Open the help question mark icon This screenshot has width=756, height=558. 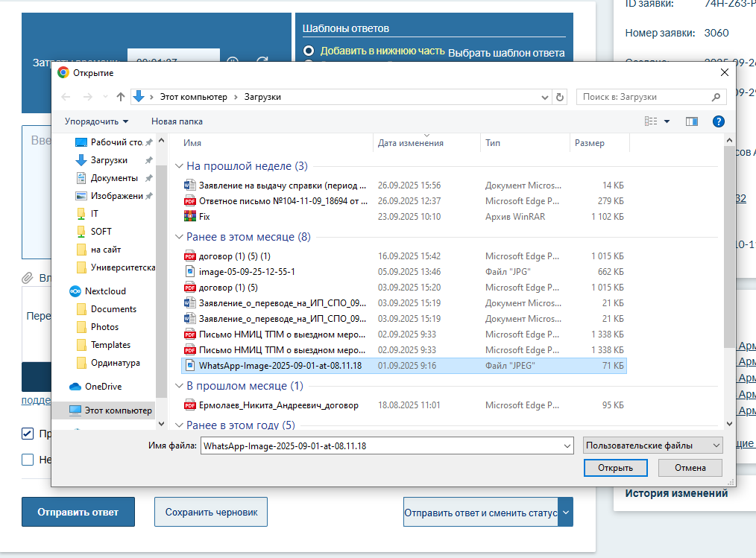click(x=718, y=121)
